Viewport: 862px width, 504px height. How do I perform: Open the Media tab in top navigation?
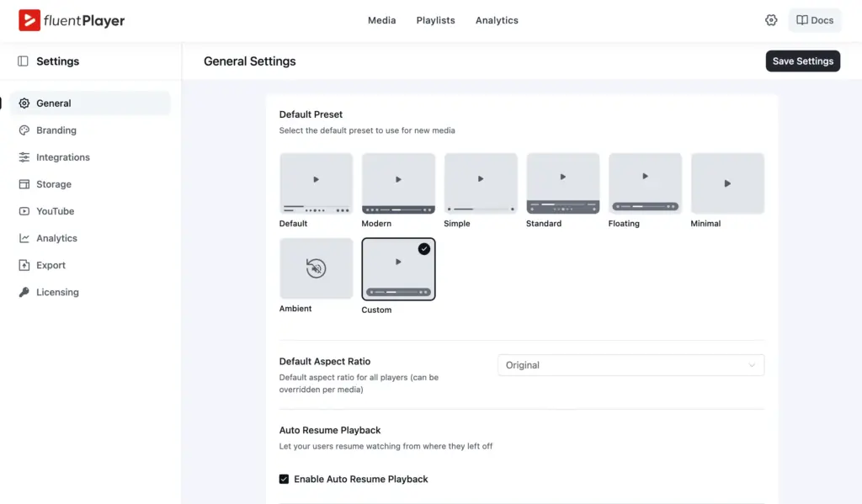point(381,20)
